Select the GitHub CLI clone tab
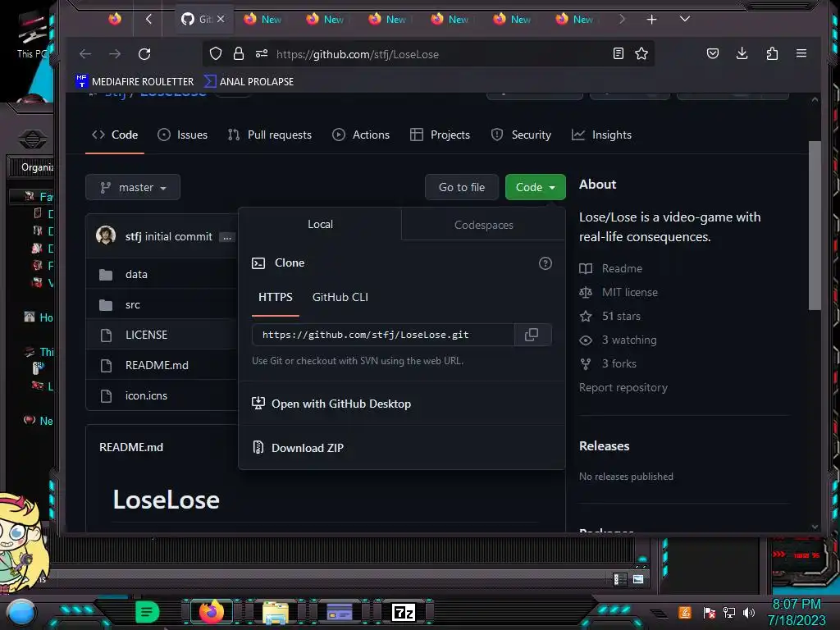Viewport: 840px width, 630px height. [340, 297]
